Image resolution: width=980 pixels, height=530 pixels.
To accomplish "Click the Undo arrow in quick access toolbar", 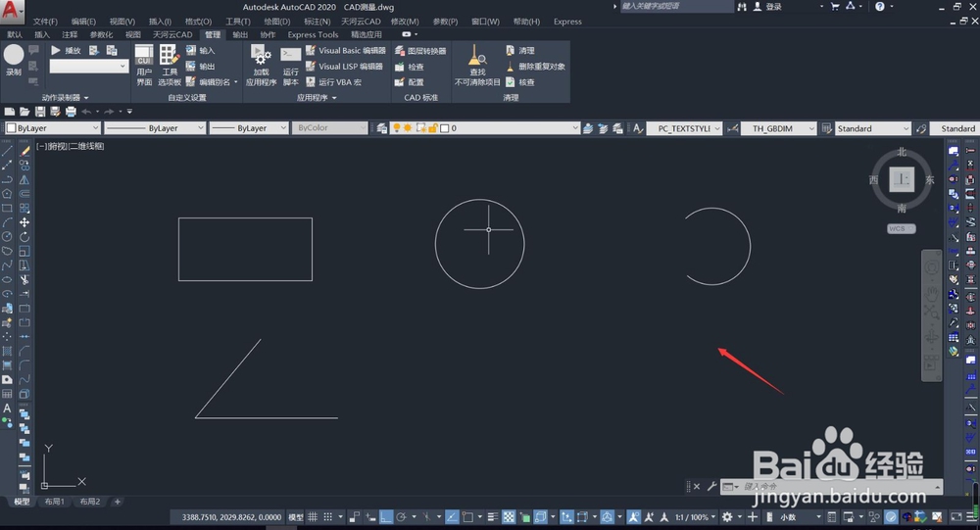I will (x=87, y=112).
